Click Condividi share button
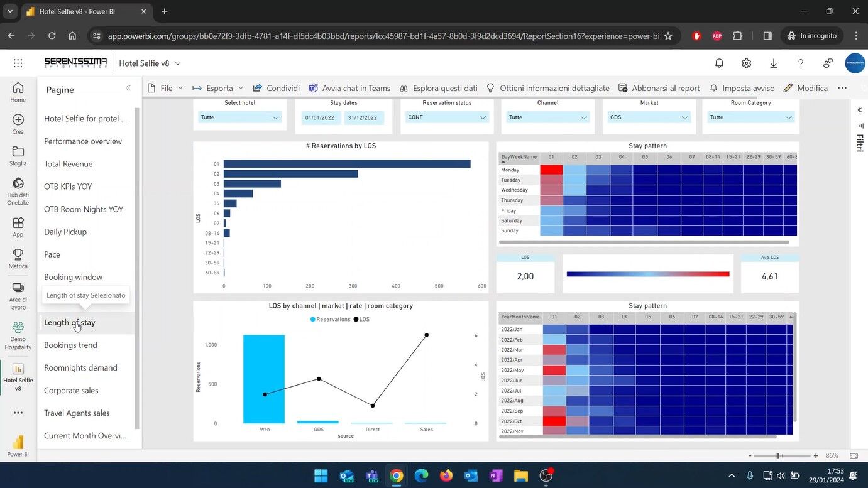This screenshot has height=488, width=868. (276, 88)
